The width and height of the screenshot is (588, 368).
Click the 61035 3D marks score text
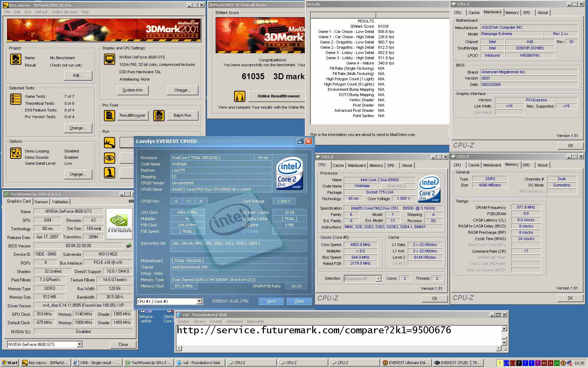273,76
